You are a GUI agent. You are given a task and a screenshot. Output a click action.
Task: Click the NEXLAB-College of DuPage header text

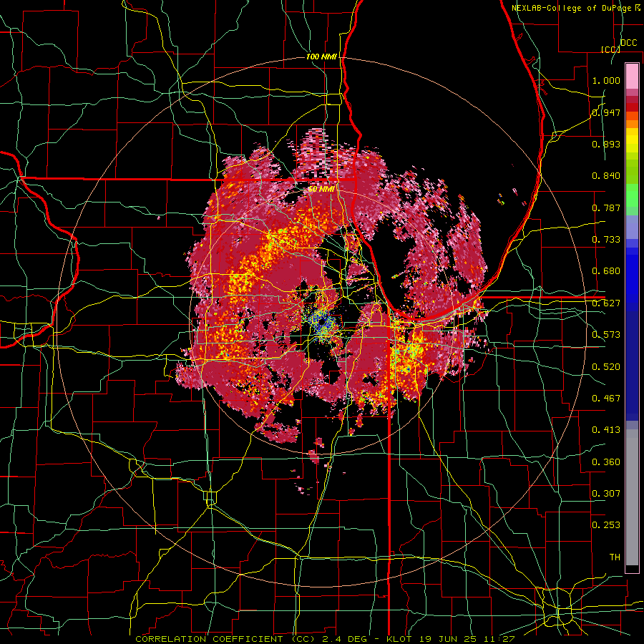575,7
